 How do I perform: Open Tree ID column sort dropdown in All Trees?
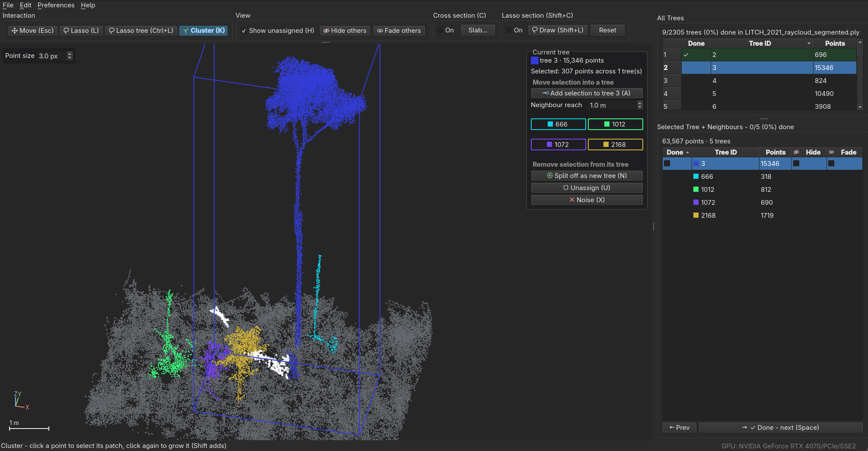click(809, 44)
